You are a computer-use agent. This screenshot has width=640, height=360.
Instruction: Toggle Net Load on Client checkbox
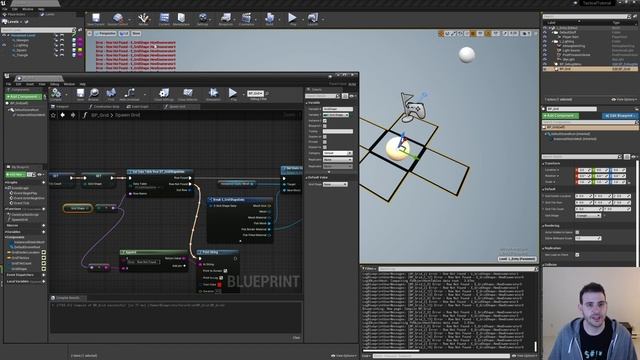577,255
